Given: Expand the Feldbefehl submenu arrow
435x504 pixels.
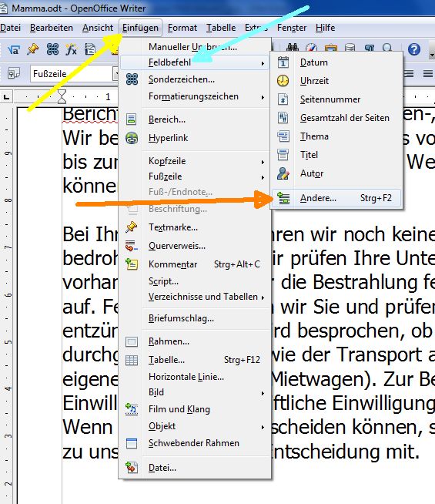Looking at the screenshot, I should [x=263, y=64].
